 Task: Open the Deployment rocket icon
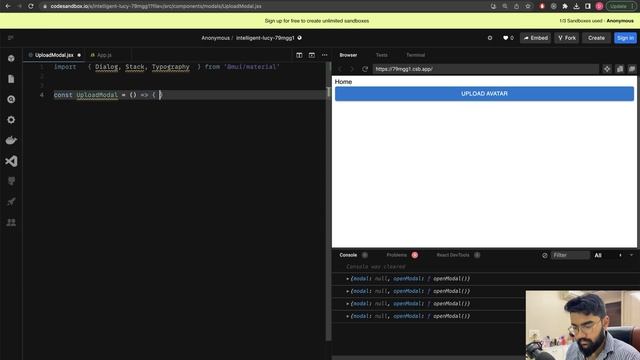click(11, 202)
